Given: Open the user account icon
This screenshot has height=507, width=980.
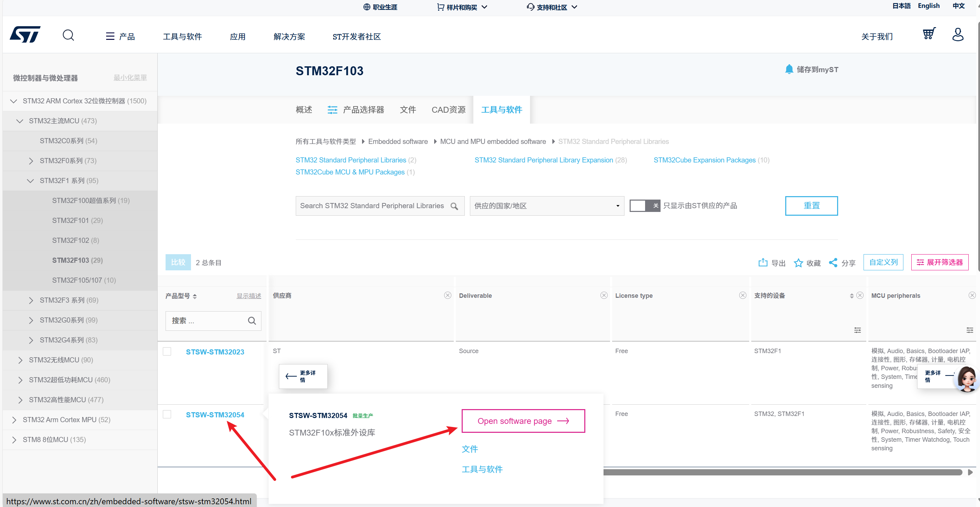Looking at the screenshot, I should (958, 34).
